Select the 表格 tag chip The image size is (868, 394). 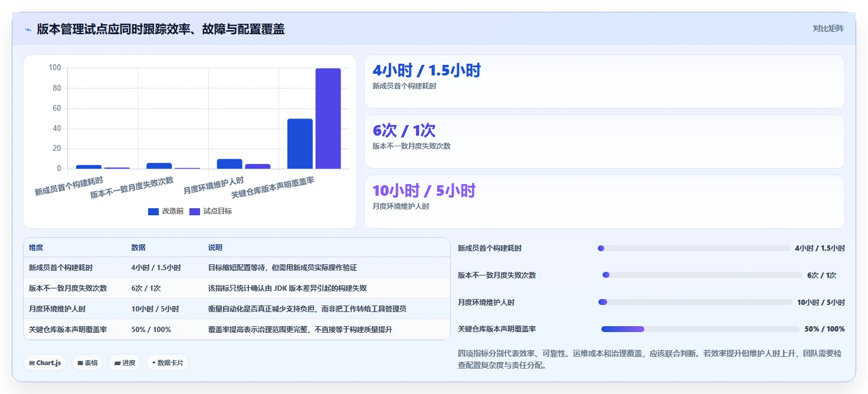tap(87, 363)
